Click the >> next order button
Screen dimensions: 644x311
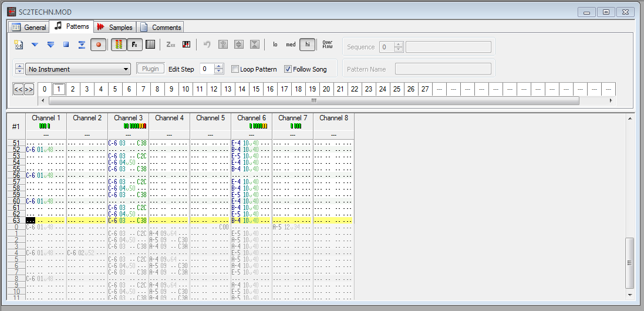pyautogui.click(x=29, y=89)
